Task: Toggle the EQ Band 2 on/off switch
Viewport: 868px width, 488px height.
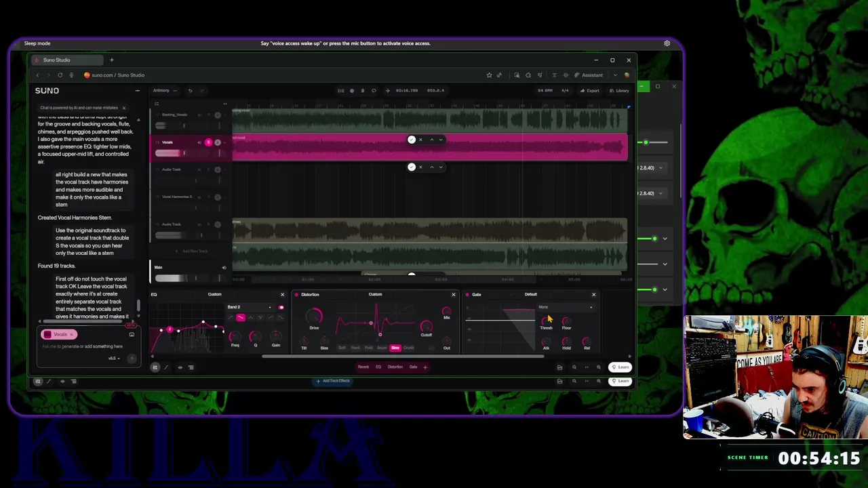Action: (x=280, y=307)
